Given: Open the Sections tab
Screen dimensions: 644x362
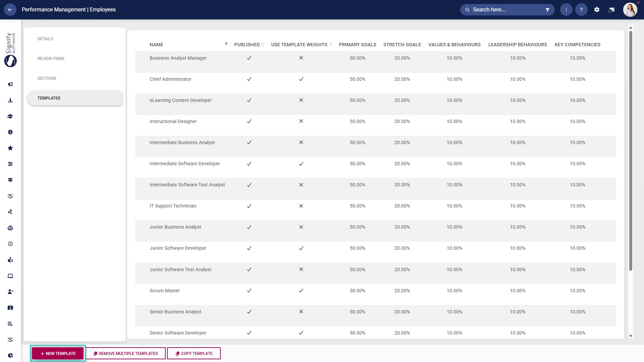Looking at the screenshot, I should 47,78.
